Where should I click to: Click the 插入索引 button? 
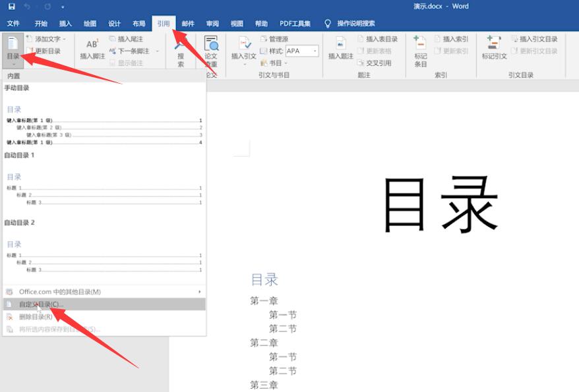(451, 39)
